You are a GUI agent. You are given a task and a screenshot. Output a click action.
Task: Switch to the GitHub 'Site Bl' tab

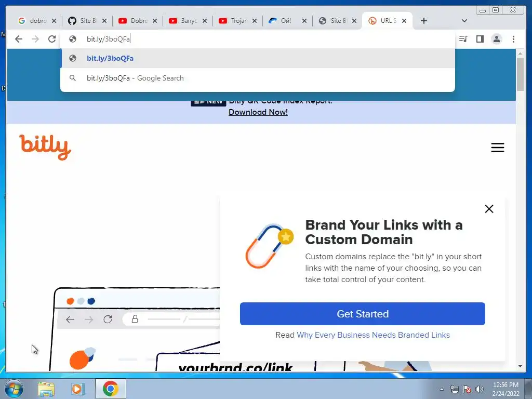pyautogui.click(x=84, y=21)
